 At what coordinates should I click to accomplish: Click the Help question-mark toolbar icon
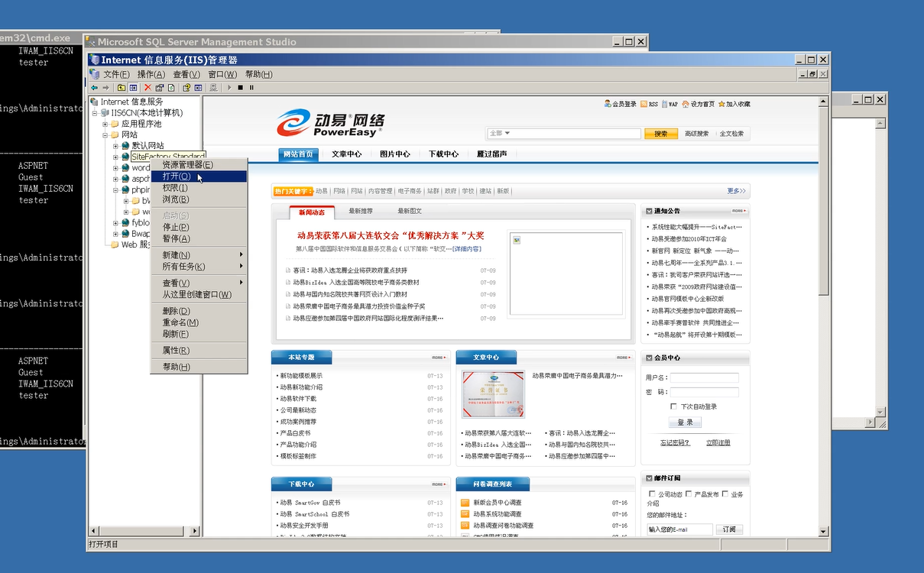click(186, 88)
